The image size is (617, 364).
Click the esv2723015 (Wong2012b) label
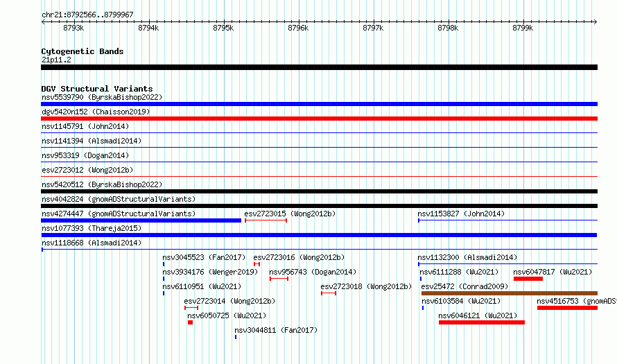[x=290, y=214]
